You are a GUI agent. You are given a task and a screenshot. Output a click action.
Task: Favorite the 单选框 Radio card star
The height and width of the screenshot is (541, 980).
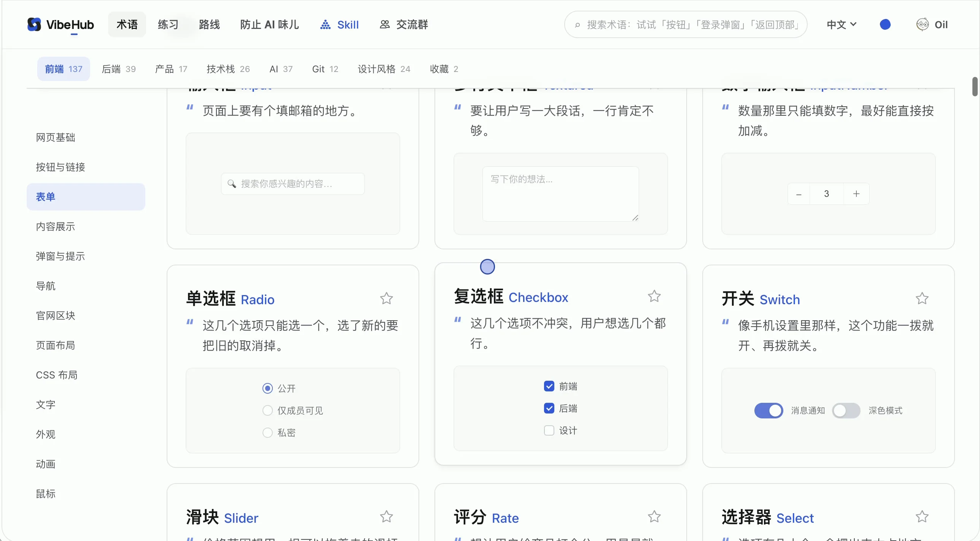(387, 298)
